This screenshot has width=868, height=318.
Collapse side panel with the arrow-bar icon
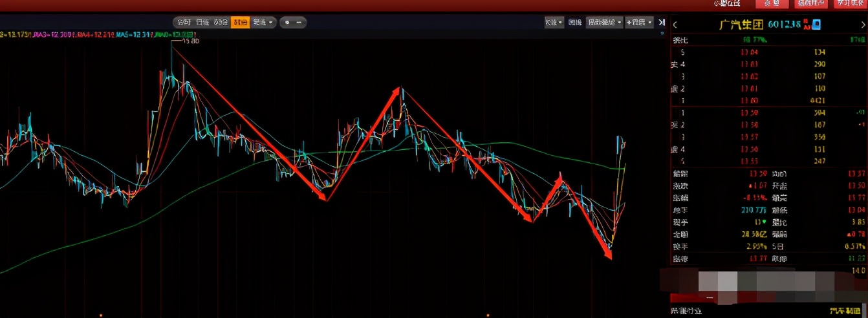tap(662, 22)
